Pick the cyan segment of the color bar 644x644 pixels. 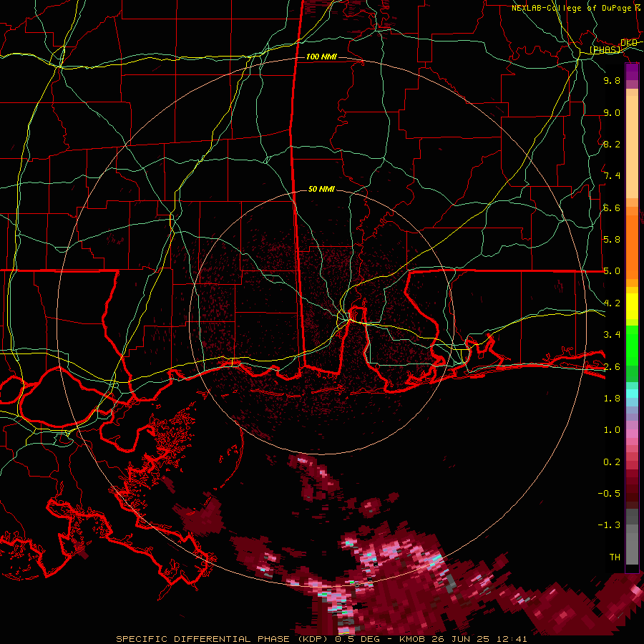tap(632, 394)
